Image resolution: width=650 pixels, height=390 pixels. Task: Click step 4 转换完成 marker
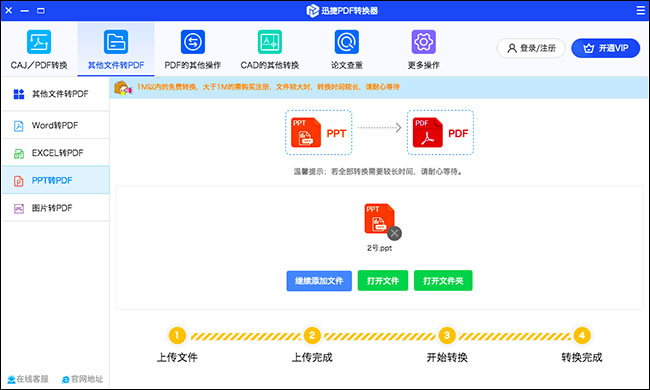pos(582,335)
